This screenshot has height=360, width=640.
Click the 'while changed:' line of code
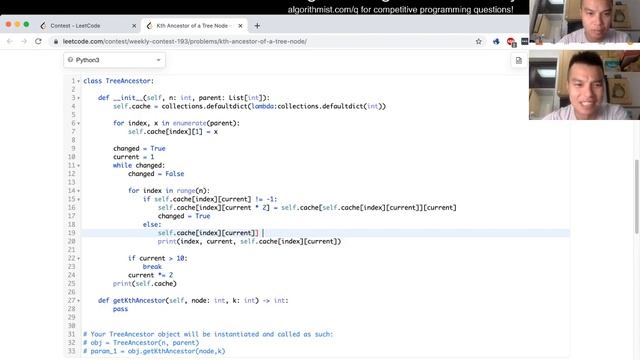click(x=139, y=165)
